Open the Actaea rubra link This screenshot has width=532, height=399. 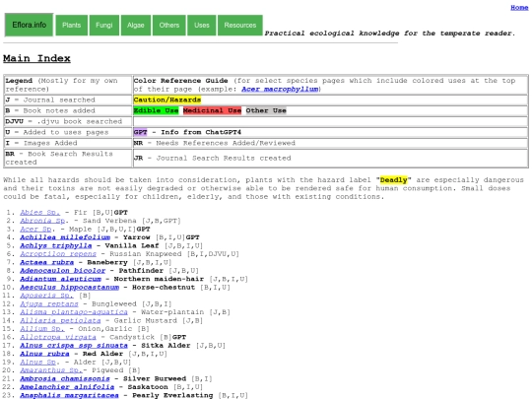(47, 262)
